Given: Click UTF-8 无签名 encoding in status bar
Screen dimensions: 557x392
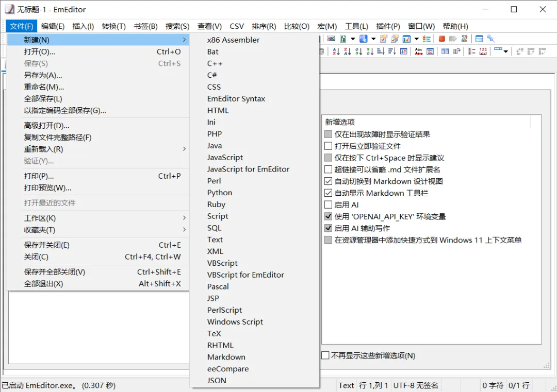Looking at the screenshot, I should pyautogui.click(x=416, y=385).
